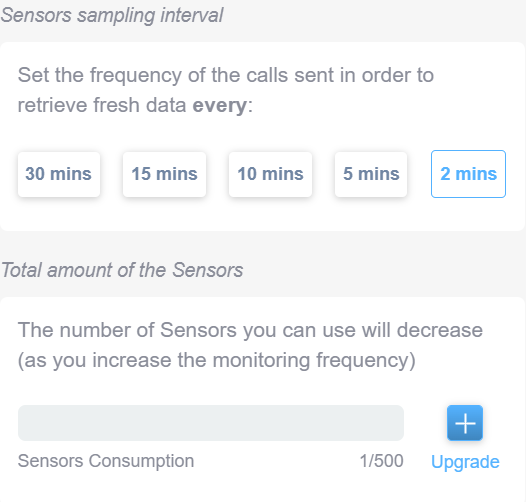Click the 'retrieve fresh data' text line
Viewport: 526px width, 502px height.
pos(102,105)
